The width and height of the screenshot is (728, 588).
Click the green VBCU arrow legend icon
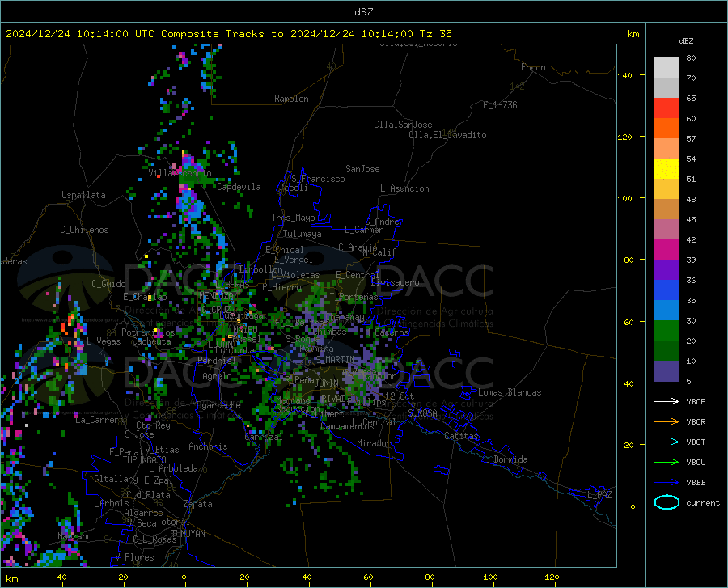[x=667, y=462]
